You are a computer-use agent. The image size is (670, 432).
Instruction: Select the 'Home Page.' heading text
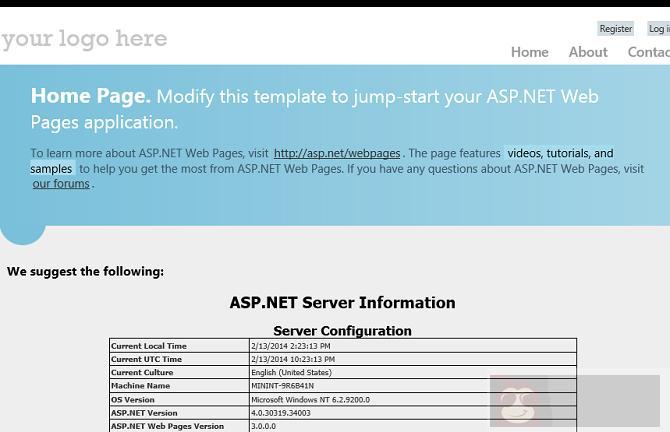[x=91, y=96]
